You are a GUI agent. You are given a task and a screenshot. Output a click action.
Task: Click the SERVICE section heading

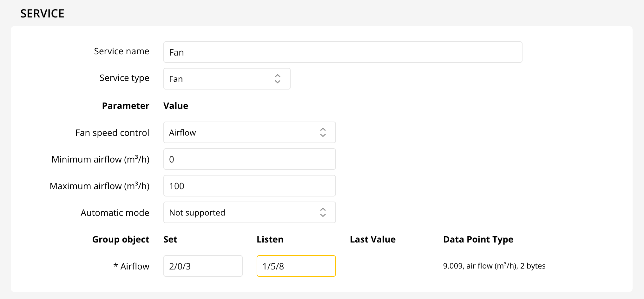point(42,14)
